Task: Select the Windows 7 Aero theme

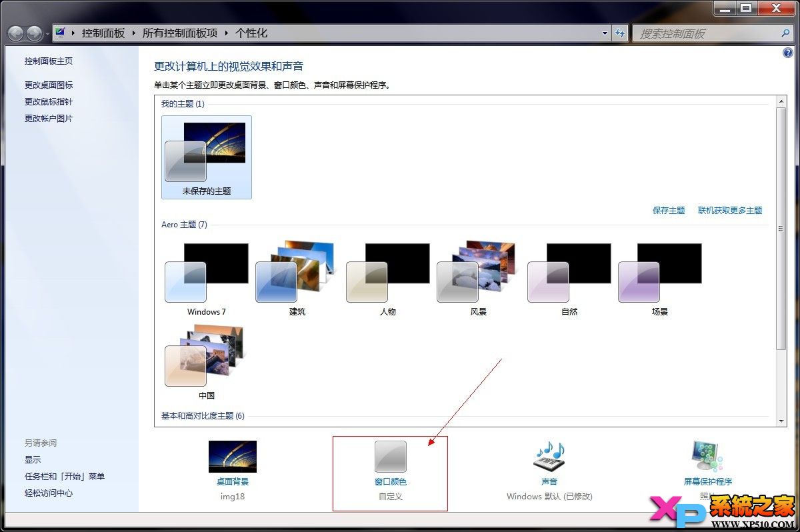Action: click(x=205, y=273)
